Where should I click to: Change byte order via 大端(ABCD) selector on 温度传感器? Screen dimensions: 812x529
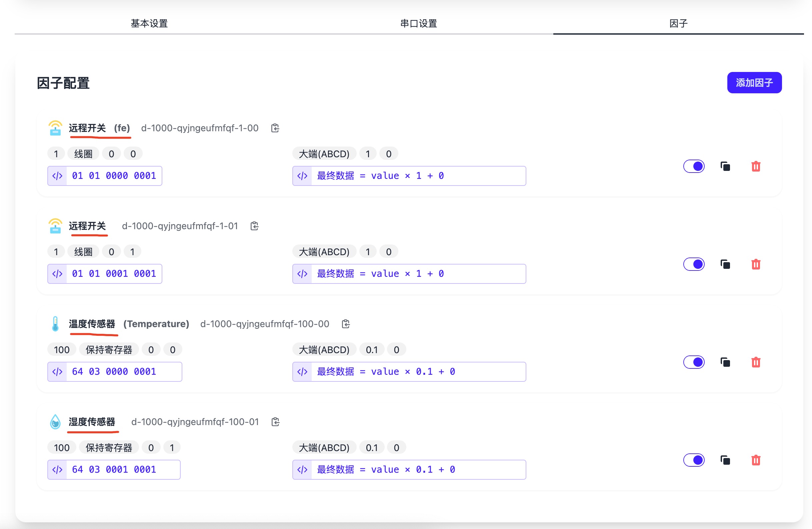tap(324, 349)
